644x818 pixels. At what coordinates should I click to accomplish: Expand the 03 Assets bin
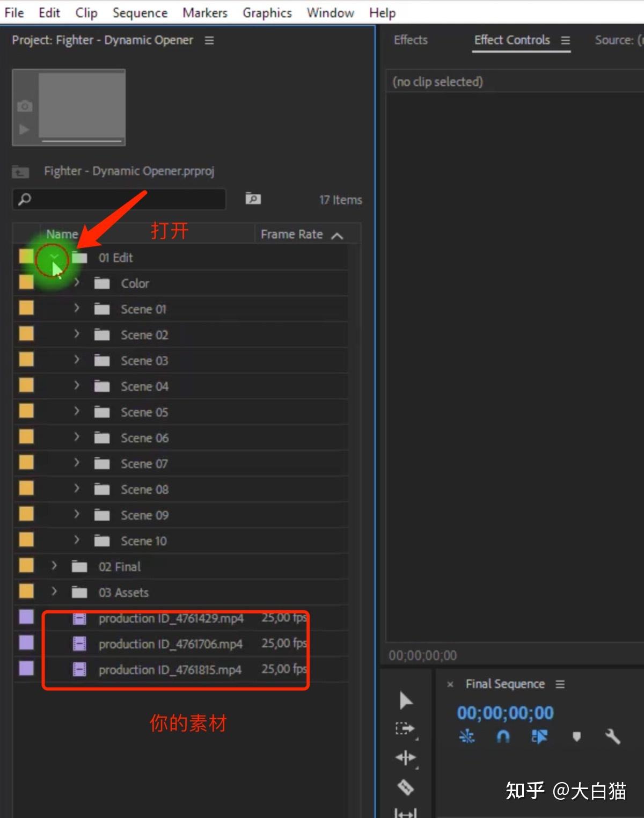click(54, 591)
